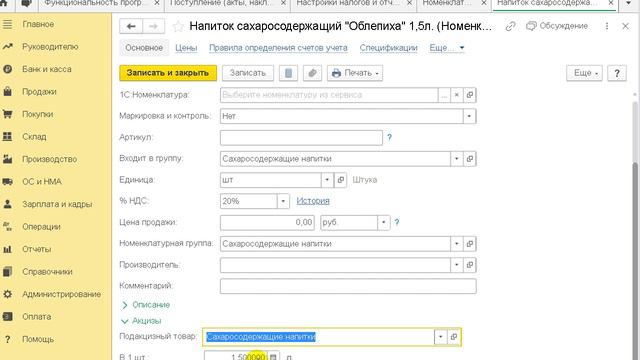Close the Функциональность програ. window tab
The image size is (640, 360).
pos(157,3)
